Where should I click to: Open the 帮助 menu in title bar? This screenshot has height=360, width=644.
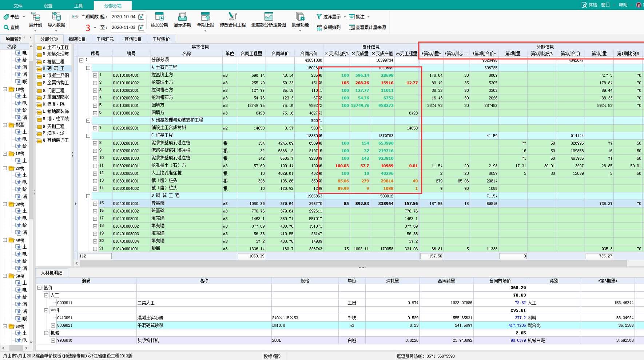pos(623,5)
